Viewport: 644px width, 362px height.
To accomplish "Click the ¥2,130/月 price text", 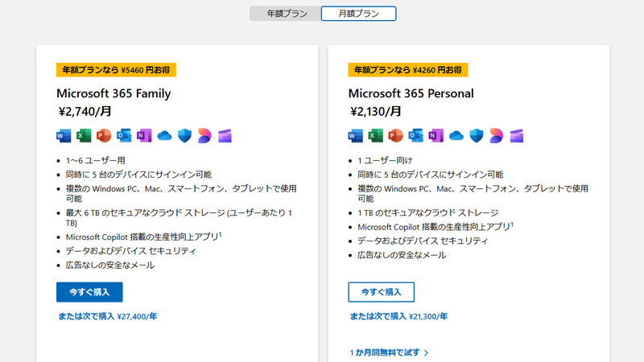I will point(376,111).
